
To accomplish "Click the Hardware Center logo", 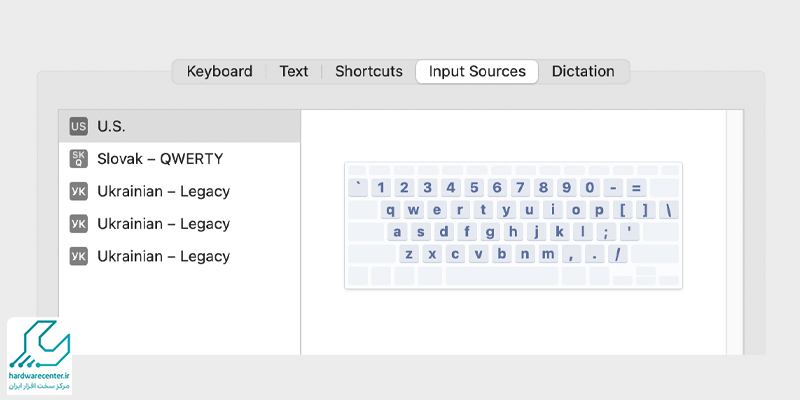I will tap(40, 356).
